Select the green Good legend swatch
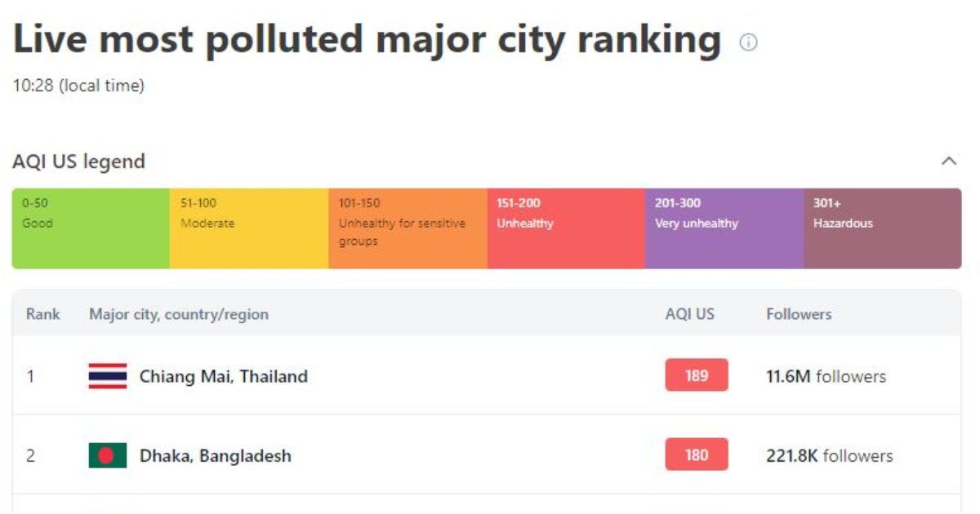Screen dimensions: 980x514 (91, 228)
